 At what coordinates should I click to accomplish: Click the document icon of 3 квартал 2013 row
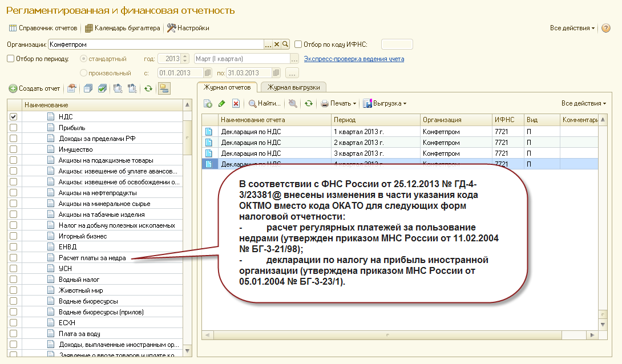coord(209,153)
